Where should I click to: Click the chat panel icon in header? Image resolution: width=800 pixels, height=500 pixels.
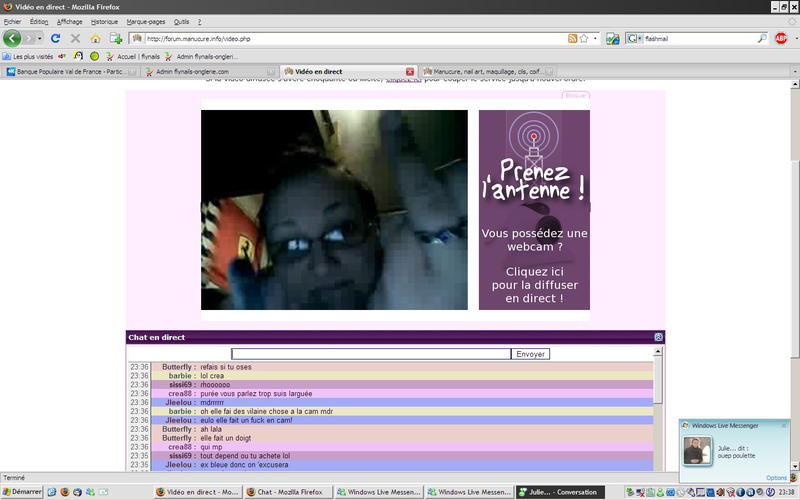tap(658, 338)
